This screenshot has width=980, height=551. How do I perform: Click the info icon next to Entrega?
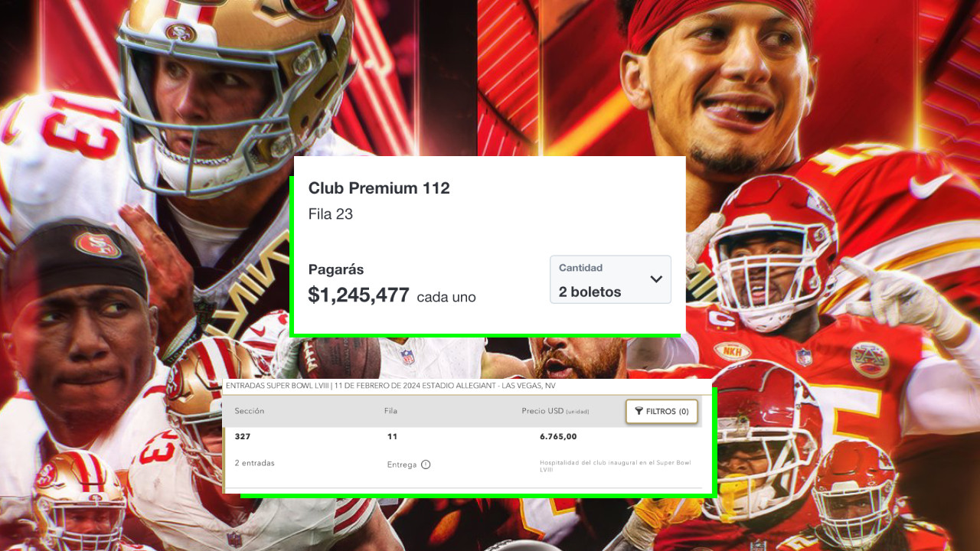426,465
